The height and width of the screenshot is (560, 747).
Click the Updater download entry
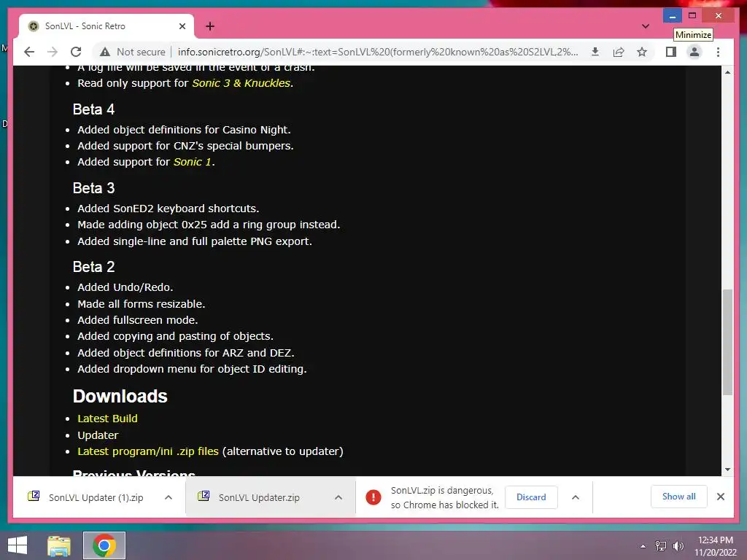(x=98, y=435)
